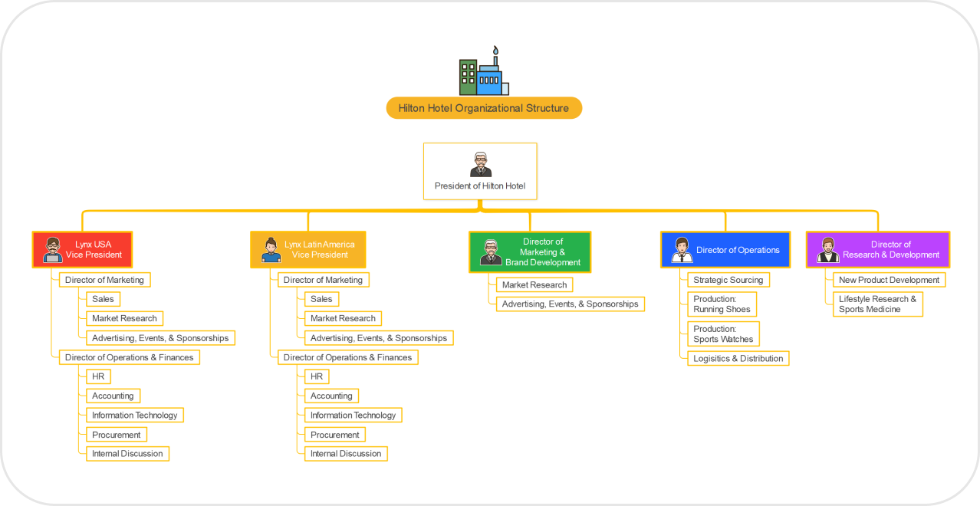Click the Director of Operations avatar
This screenshot has height=506, width=980.
click(x=682, y=250)
